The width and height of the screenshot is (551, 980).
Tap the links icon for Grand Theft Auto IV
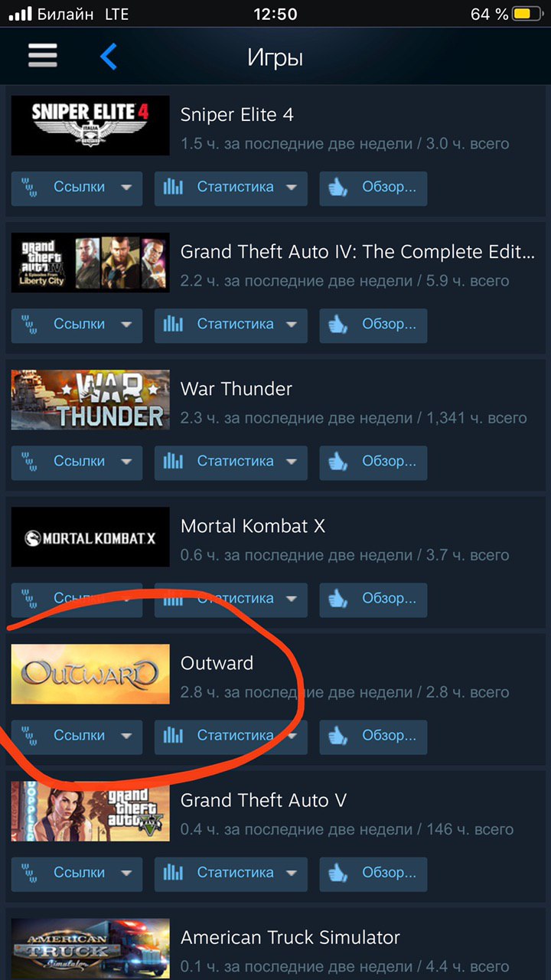point(29,325)
